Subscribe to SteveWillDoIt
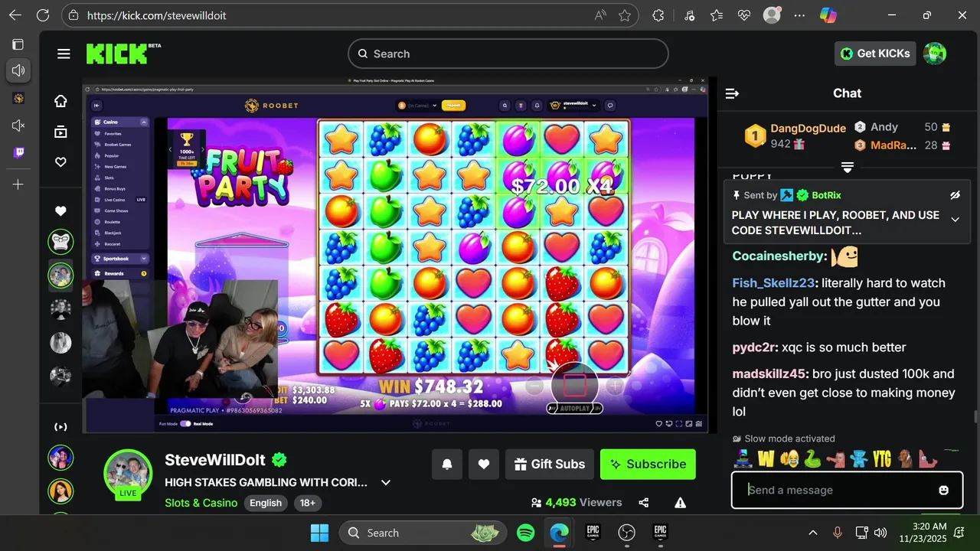 pos(648,464)
